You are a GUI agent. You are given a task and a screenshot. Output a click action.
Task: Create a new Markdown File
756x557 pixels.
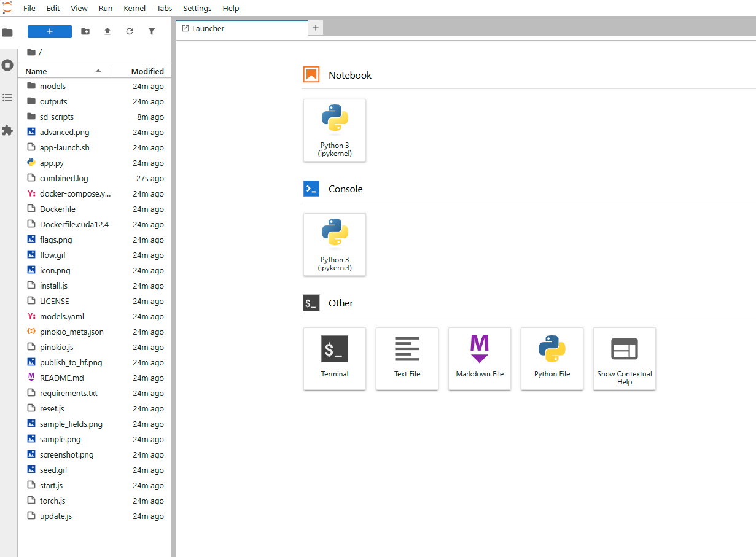point(480,359)
